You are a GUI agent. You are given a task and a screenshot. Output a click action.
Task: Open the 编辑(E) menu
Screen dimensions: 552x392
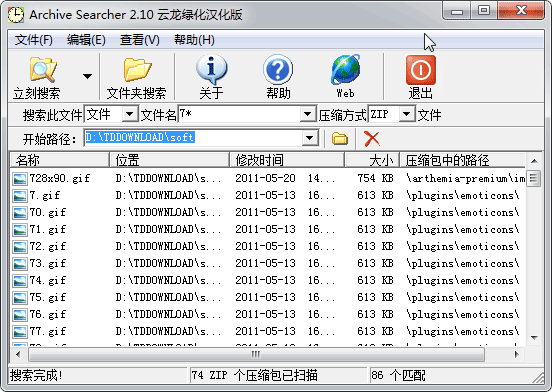[86, 40]
